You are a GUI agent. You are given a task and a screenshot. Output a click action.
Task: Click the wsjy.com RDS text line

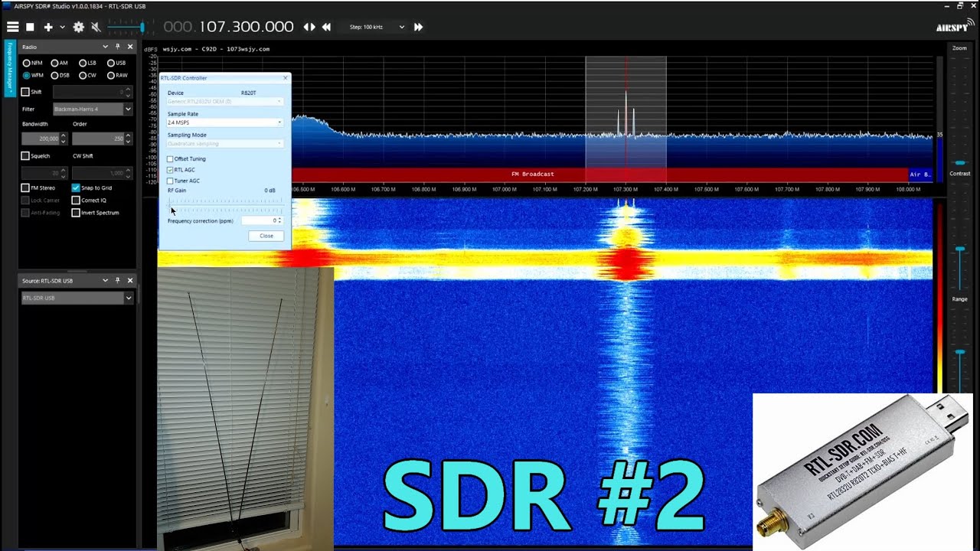(x=215, y=49)
